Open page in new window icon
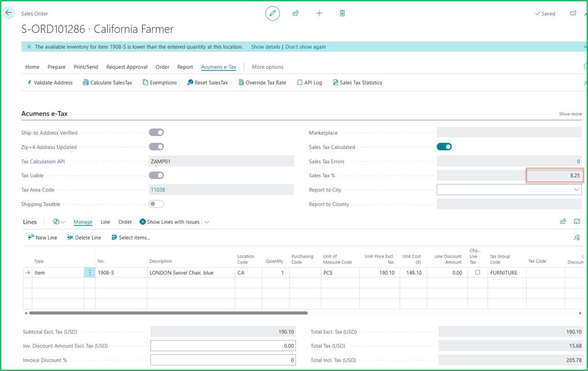This screenshot has height=371, width=588. [x=573, y=13]
